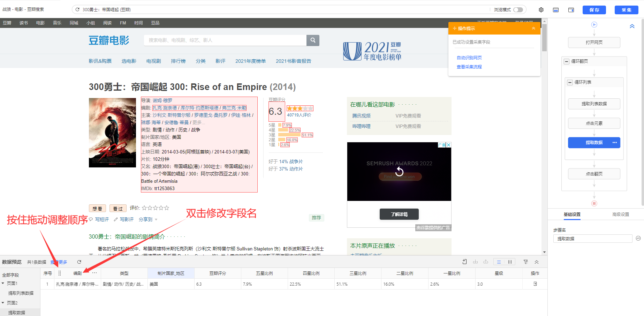This screenshot has width=644, height=316.
Task: Open 腾讯视频 viewing link
Action: click(361, 116)
